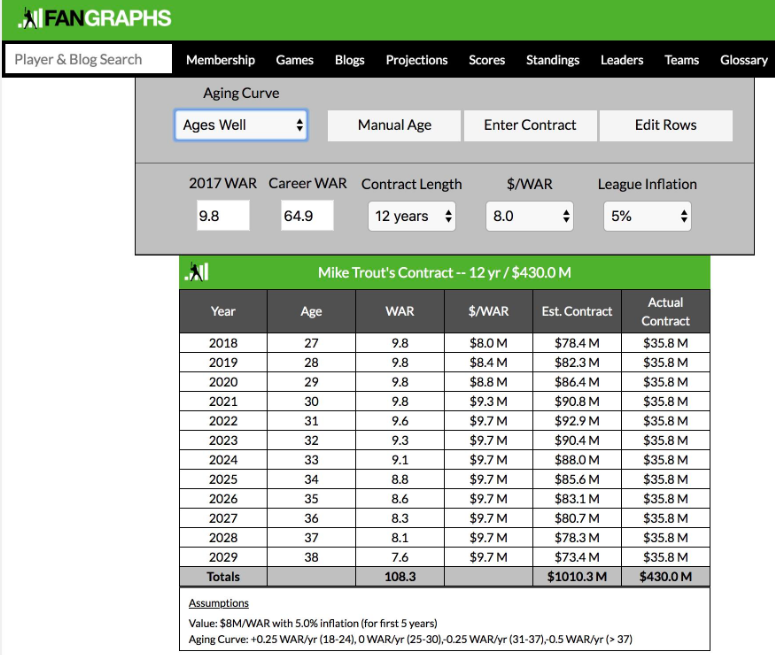
Task: Open the League Inflation dropdown
Action: click(x=647, y=216)
